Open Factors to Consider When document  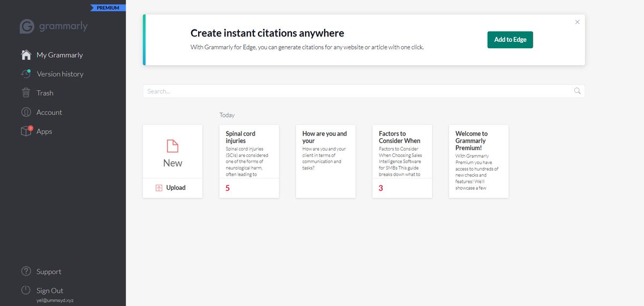coord(402,161)
